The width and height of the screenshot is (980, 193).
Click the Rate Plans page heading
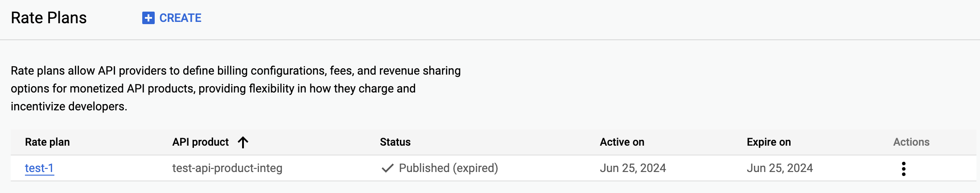coord(49,18)
